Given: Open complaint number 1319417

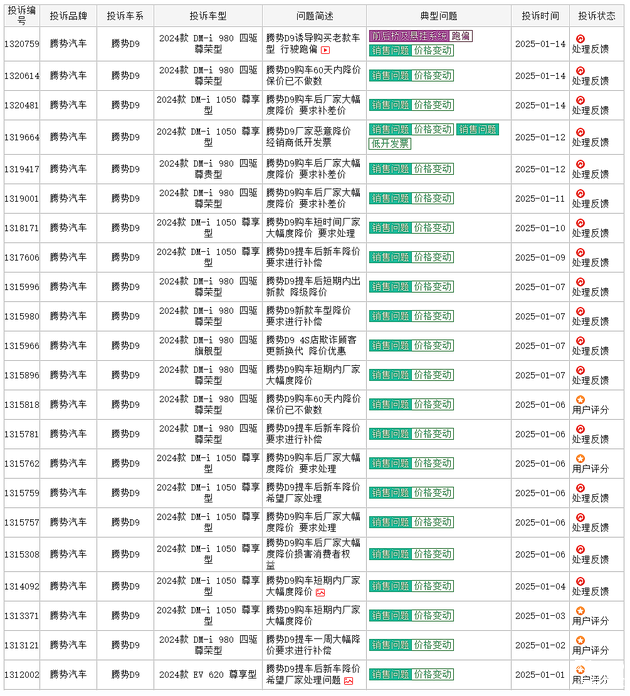Looking at the screenshot, I should click(x=22, y=169).
